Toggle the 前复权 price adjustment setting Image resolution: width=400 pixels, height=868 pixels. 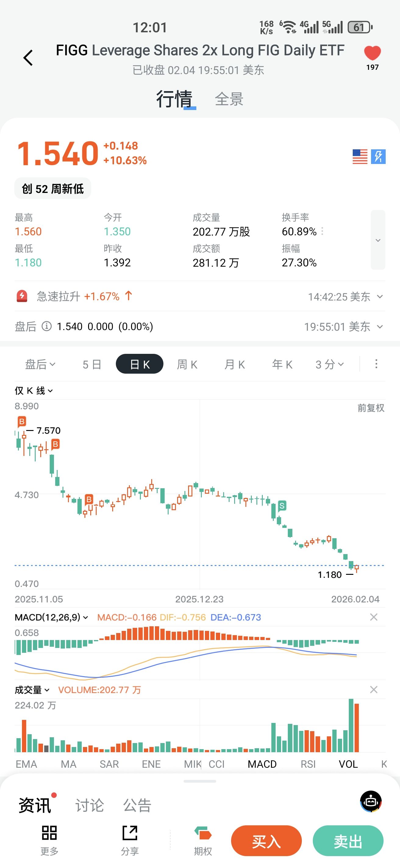[371, 408]
